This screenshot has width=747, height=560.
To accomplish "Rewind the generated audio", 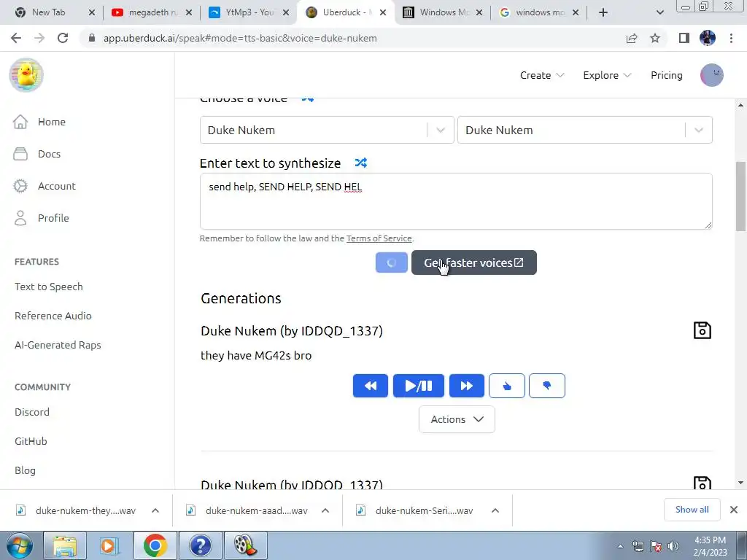I will (x=370, y=386).
